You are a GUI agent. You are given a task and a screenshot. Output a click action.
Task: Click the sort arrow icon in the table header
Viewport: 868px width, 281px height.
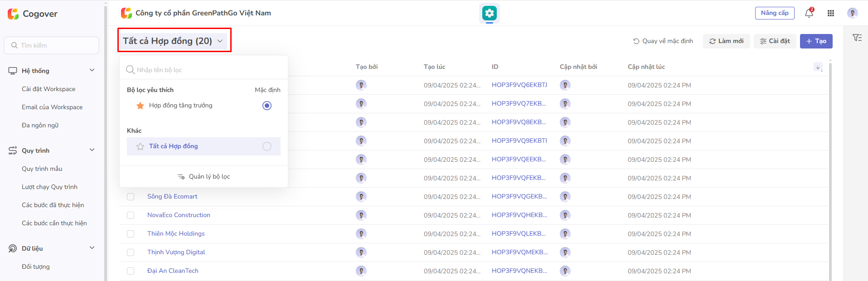pos(818,67)
